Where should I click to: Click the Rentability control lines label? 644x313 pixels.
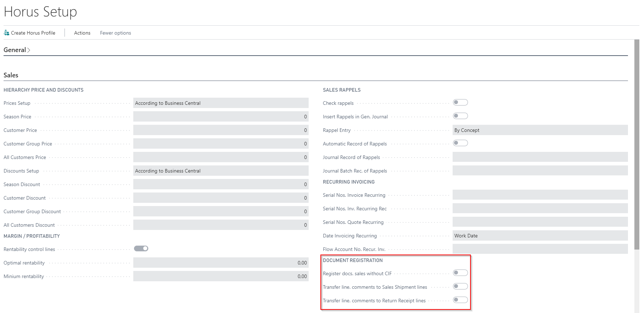pos(29,249)
